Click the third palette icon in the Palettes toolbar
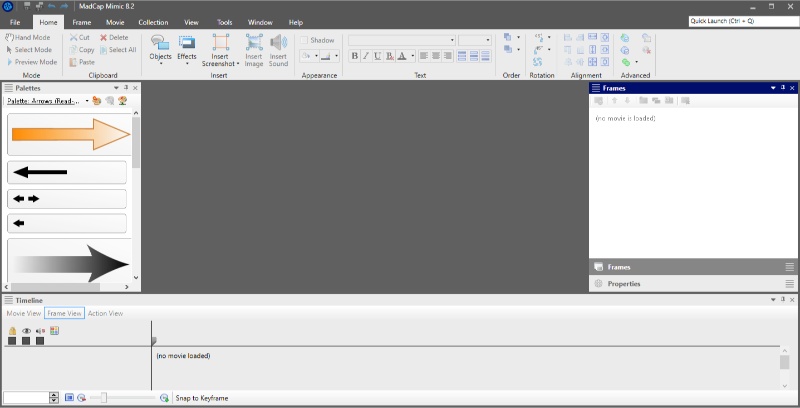The height and width of the screenshot is (408, 800). (x=122, y=101)
